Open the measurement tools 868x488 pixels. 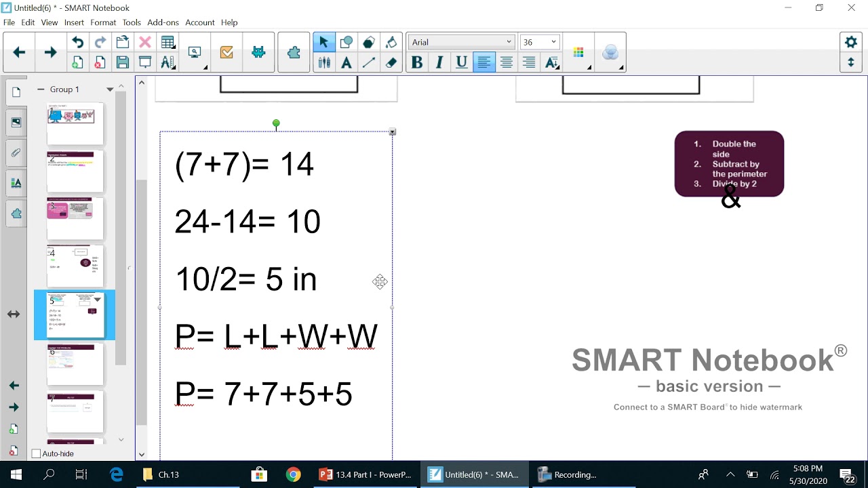point(167,62)
